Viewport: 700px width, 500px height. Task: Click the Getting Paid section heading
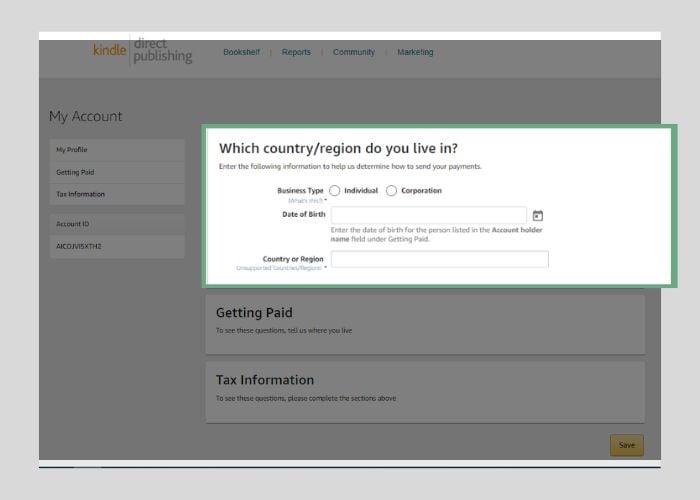[254, 312]
